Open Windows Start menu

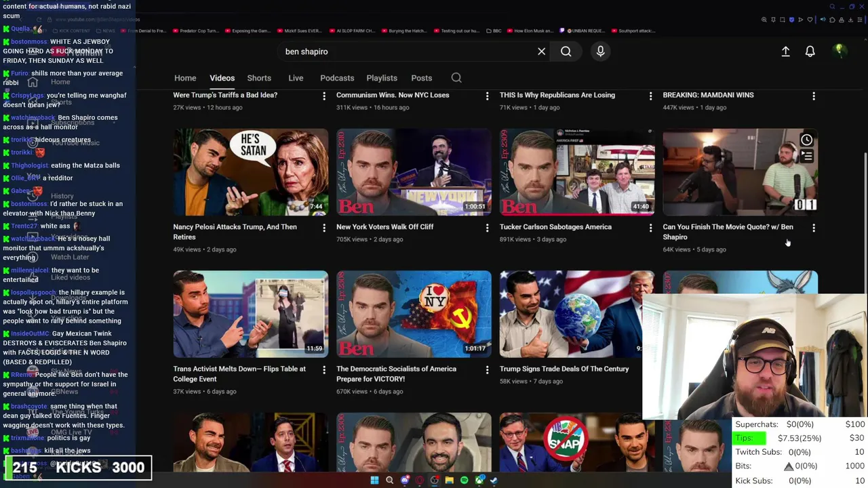[374, 481]
